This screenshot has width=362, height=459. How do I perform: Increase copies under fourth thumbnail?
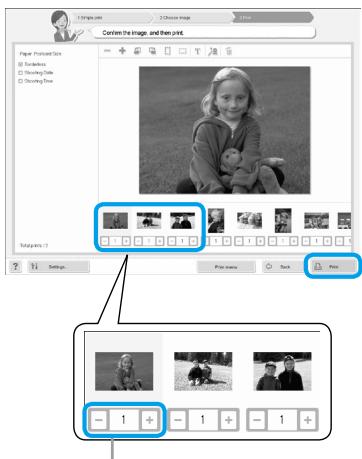tap(227, 241)
